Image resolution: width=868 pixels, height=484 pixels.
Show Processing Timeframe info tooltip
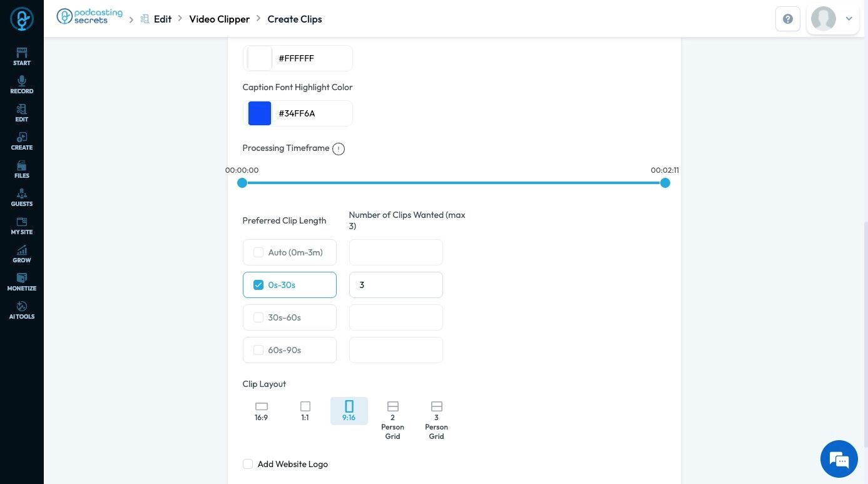(x=339, y=149)
